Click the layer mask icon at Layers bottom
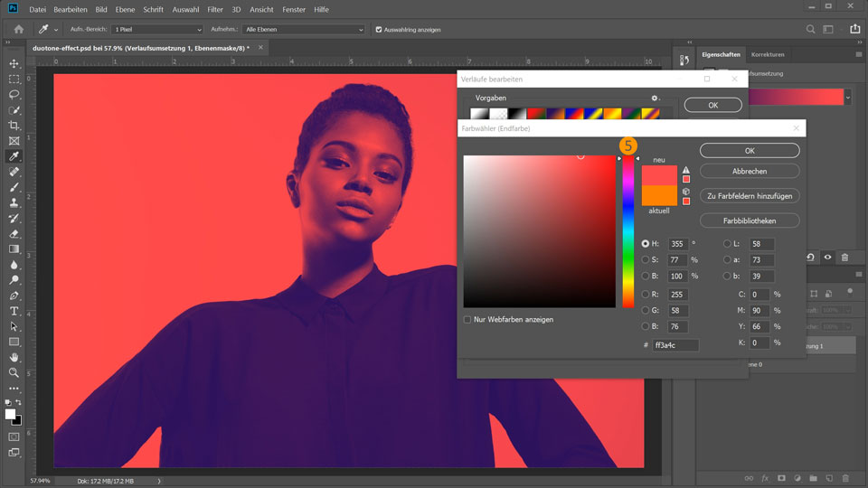The image size is (868, 488). 781,478
